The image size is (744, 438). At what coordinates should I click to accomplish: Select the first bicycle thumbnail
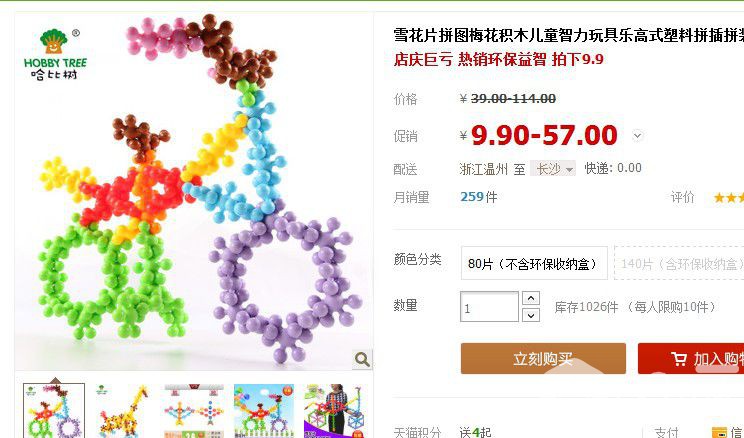click(x=54, y=411)
